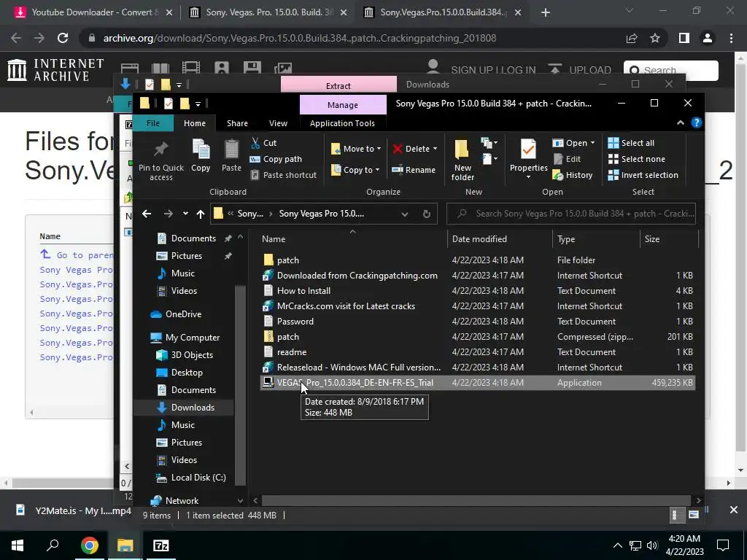Screen dimensions: 747x560
Task: Open Chrome from the taskbar
Action: (x=90, y=545)
